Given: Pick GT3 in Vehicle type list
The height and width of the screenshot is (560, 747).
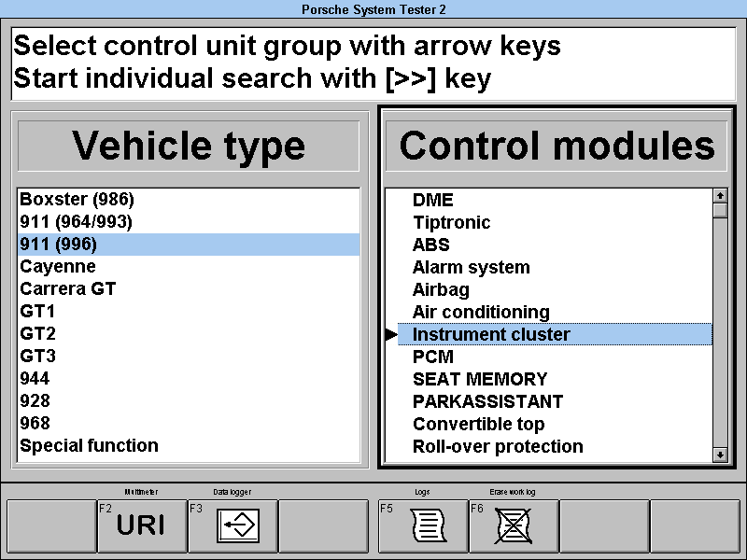Looking at the screenshot, I should coord(189,356).
